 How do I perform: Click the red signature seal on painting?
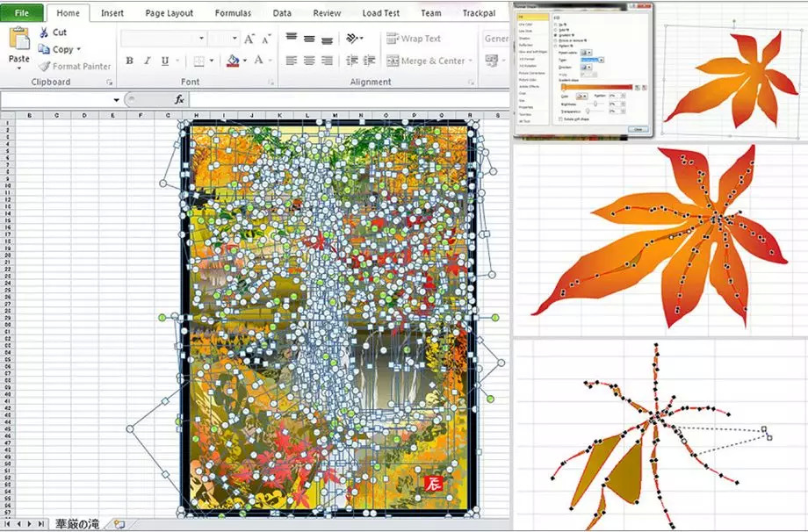(433, 483)
